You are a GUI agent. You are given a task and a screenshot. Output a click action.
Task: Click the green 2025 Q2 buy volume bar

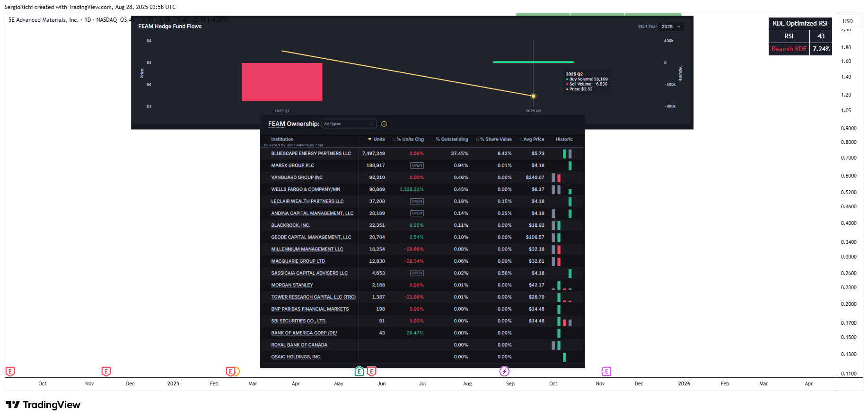coord(533,62)
